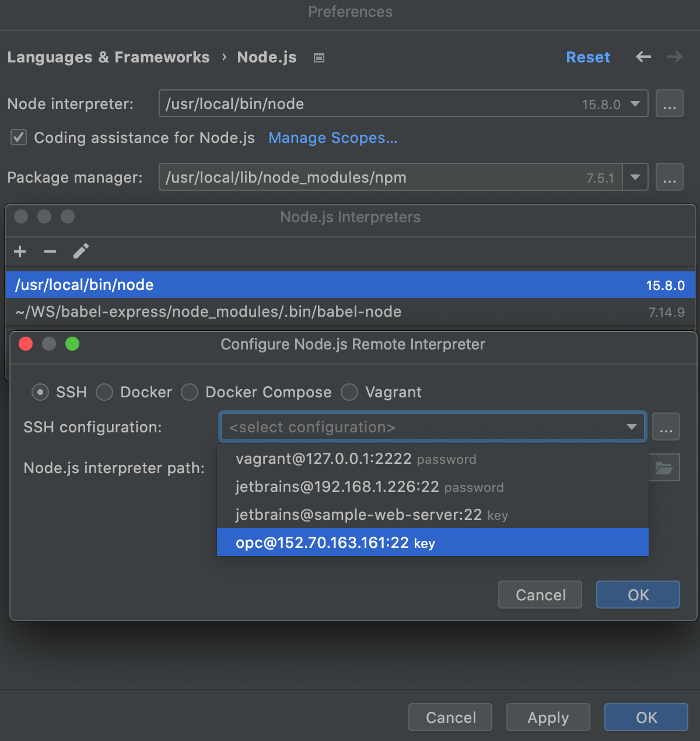Image resolution: width=700 pixels, height=741 pixels.
Task: Expand the SSH configuration dropdown
Action: pyautogui.click(x=632, y=427)
